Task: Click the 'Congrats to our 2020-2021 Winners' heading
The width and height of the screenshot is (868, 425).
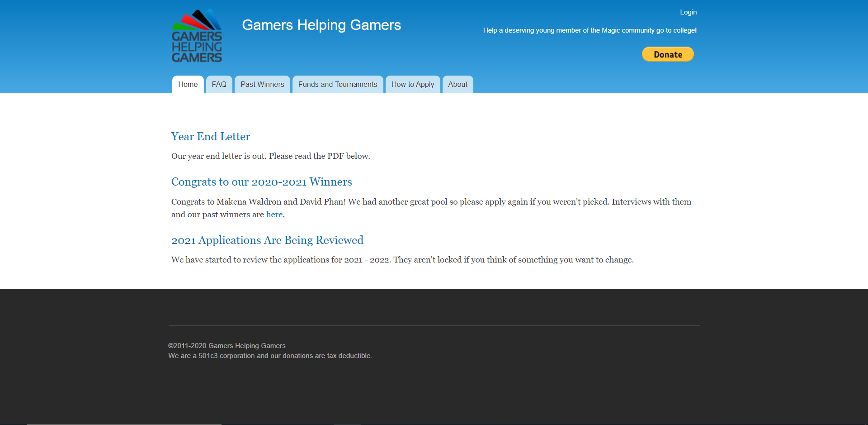Action: coord(261,182)
